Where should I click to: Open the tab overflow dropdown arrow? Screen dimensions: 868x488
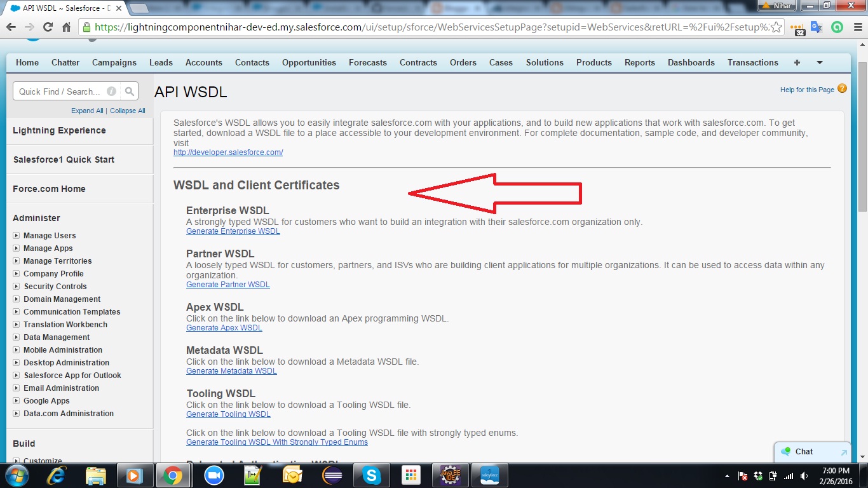coord(819,62)
